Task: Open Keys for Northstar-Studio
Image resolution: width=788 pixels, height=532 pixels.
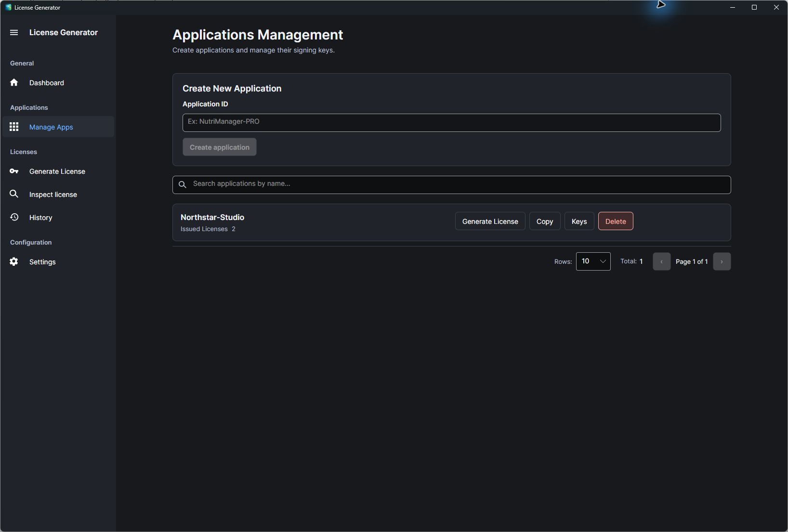Action: (579, 221)
